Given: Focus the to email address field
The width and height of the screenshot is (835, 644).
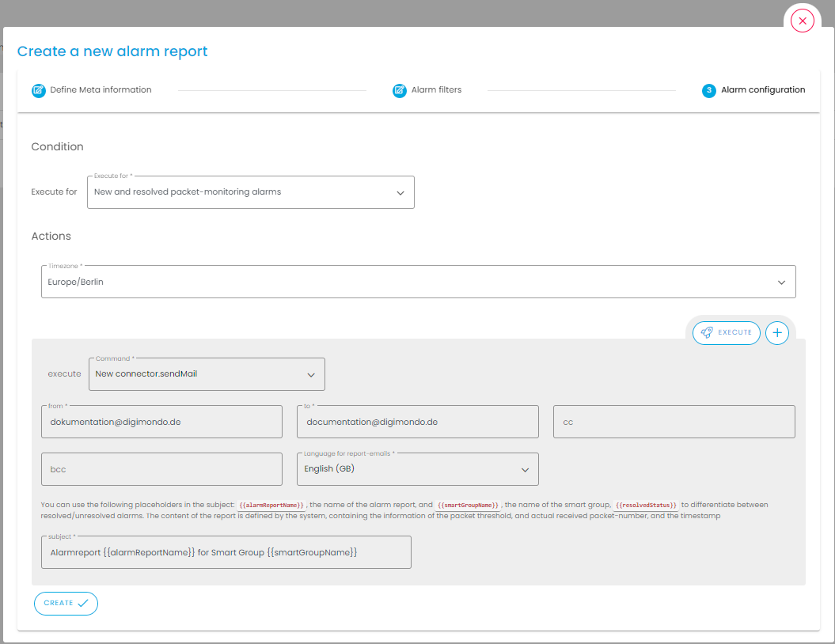Looking at the screenshot, I should click(417, 422).
